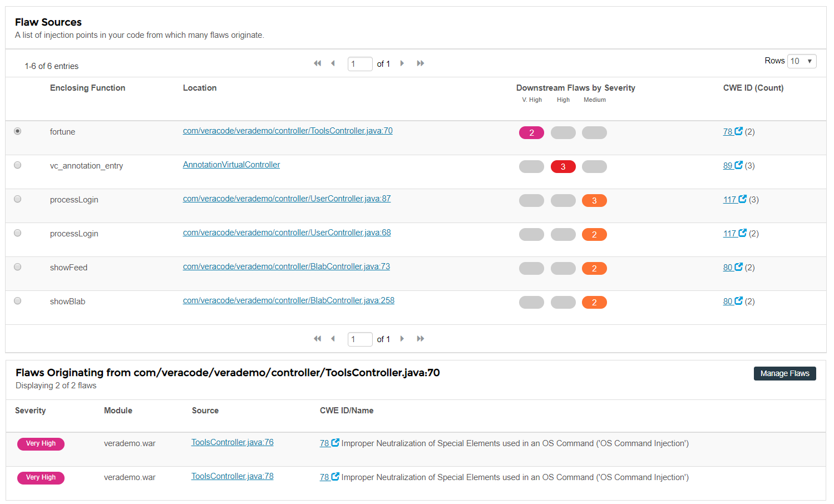Return to first page with double-arrow icon
The width and height of the screenshot is (834, 504).
[317, 63]
